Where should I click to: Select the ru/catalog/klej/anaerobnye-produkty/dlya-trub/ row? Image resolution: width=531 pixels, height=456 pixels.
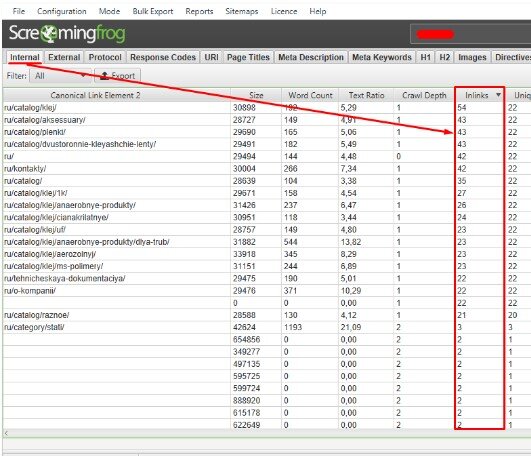(267, 242)
